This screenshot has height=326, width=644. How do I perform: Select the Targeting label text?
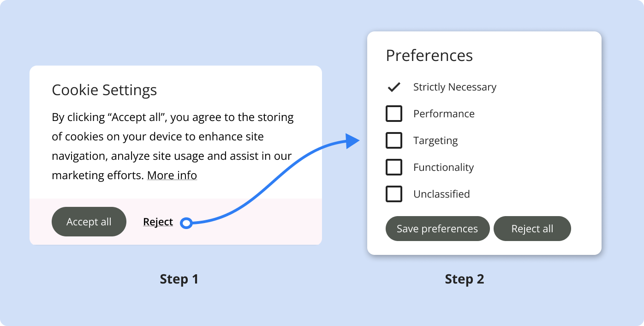click(435, 141)
